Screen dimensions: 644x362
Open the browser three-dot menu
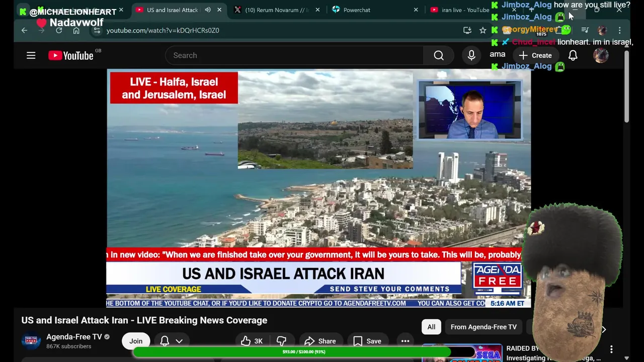pyautogui.click(x=620, y=30)
